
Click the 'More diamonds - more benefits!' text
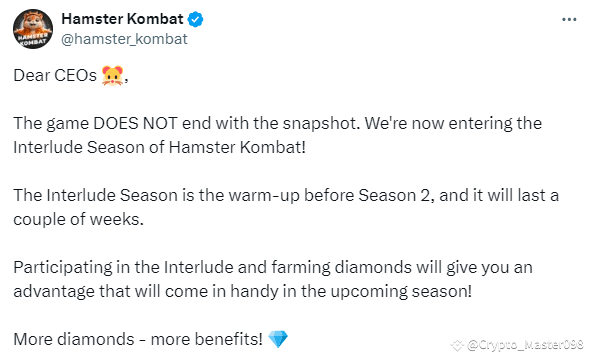[x=138, y=339]
